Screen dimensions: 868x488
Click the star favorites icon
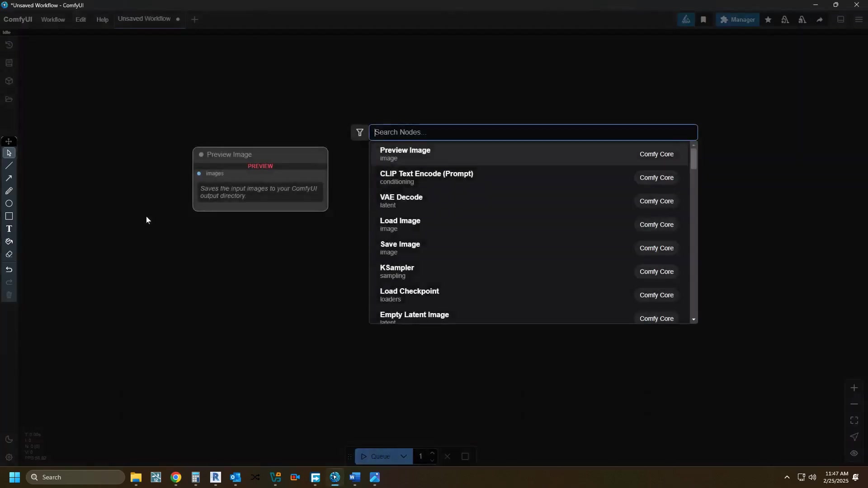tap(768, 19)
